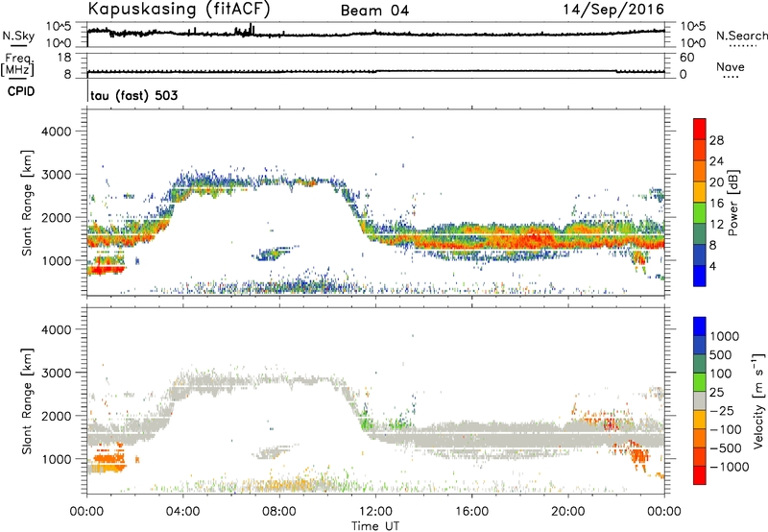Click the '4000' tick of the power panel
Image resolution: width=768 pixels, height=532 pixels.
pyautogui.click(x=56, y=132)
